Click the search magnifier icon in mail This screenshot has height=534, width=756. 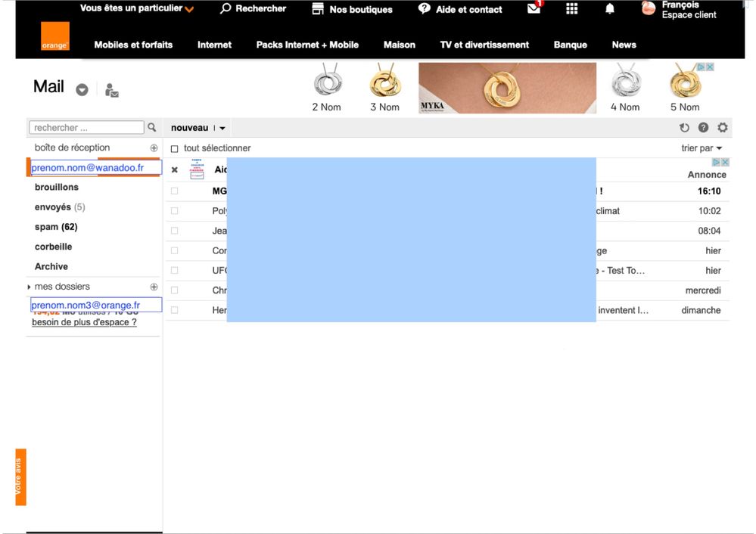(x=151, y=128)
